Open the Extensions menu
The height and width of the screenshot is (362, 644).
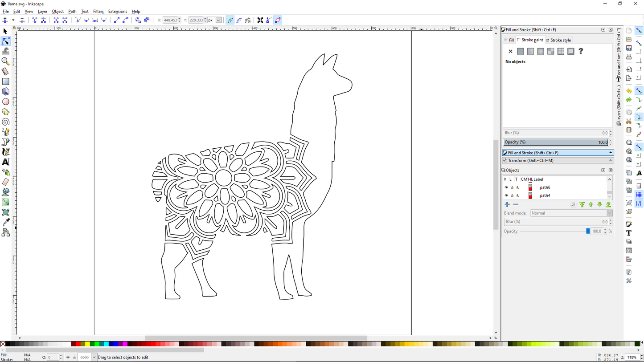click(117, 11)
